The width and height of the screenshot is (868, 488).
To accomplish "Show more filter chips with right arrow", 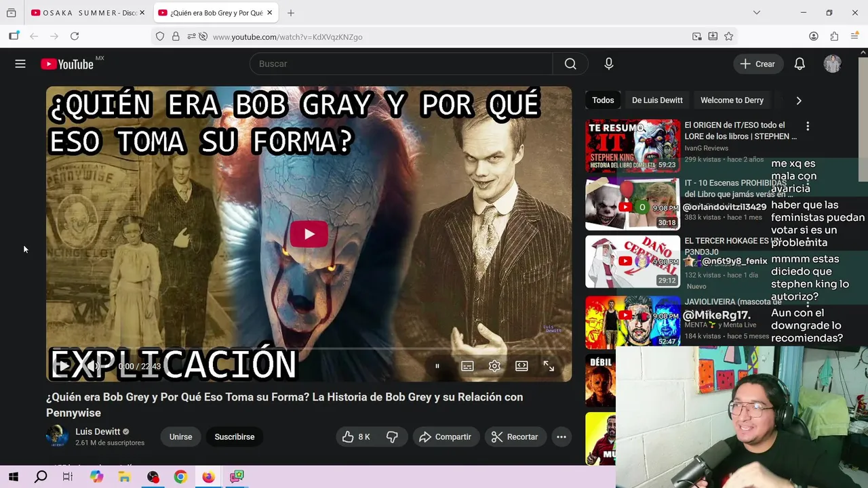I will [x=799, y=100].
